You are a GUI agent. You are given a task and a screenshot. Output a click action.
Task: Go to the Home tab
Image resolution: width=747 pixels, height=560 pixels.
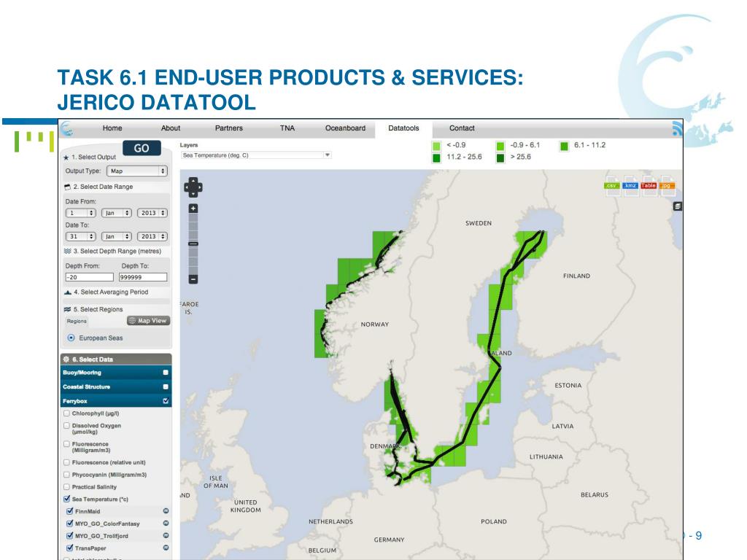click(x=112, y=128)
